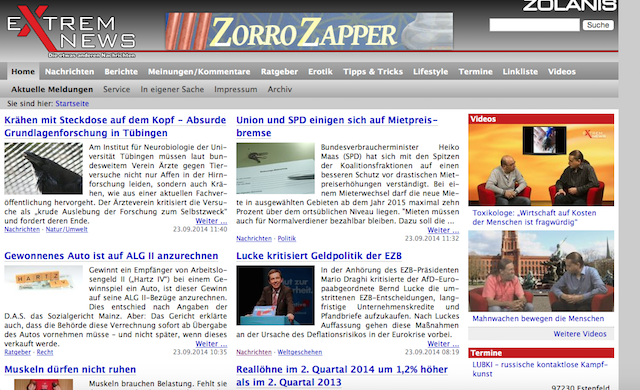The image size is (640, 390).
Task: Open the Krähen mit Steckdose headline
Action: click(x=115, y=126)
